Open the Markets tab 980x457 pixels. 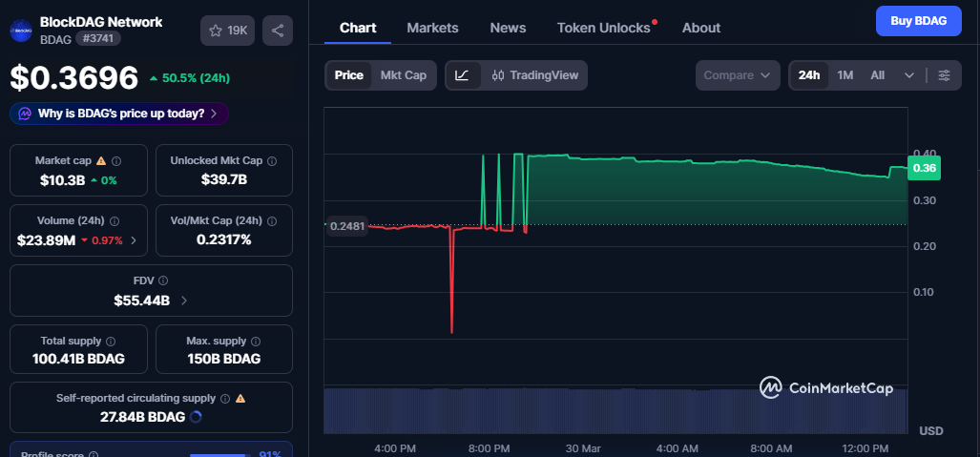(x=432, y=28)
